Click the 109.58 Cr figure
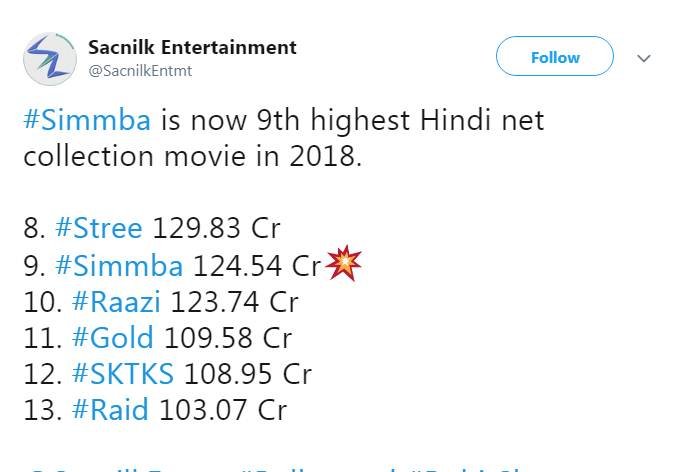The width and height of the screenshot is (686, 472). 227,337
